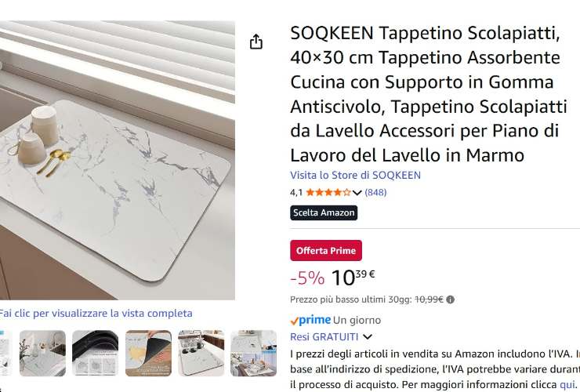Click 'Fai clic per visualizzare la vista completa'
The width and height of the screenshot is (580, 392).
point(96,313)
